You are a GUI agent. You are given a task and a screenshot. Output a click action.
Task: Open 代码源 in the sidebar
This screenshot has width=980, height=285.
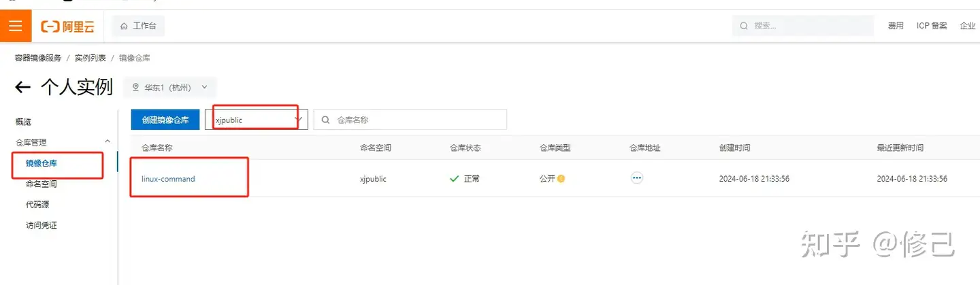pyautogui.click(x=37, y=204)
